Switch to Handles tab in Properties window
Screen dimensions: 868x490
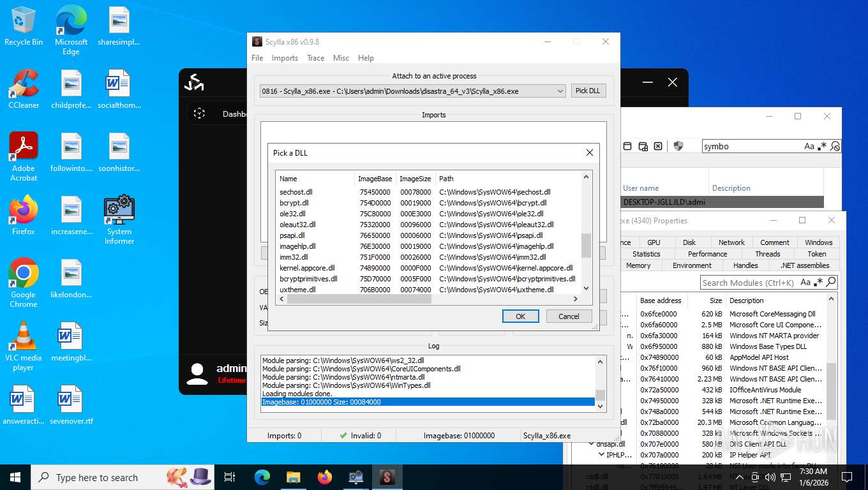coord(745,265)
